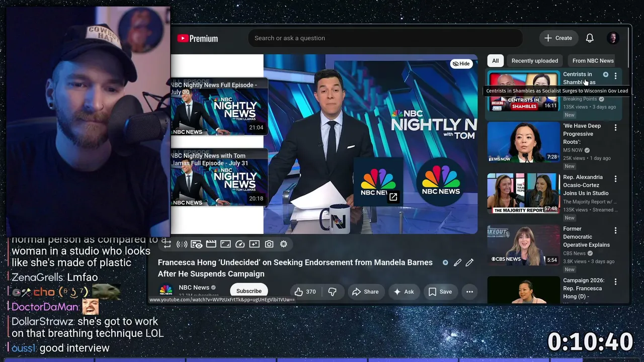The image size is (644, 362).
Task: Click the Francesca Hong 'Undecided' video title
Action: pos(295,268)
